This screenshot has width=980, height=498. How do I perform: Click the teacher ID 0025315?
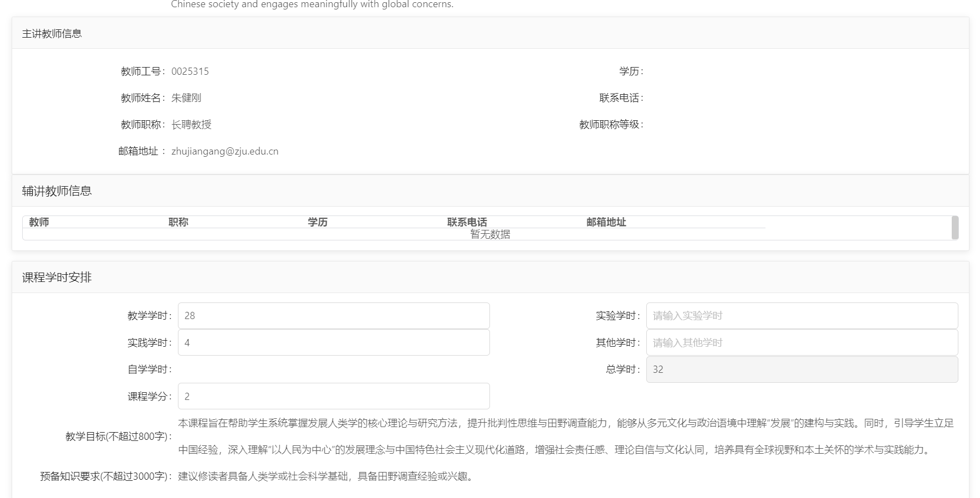tap(190, 71)
